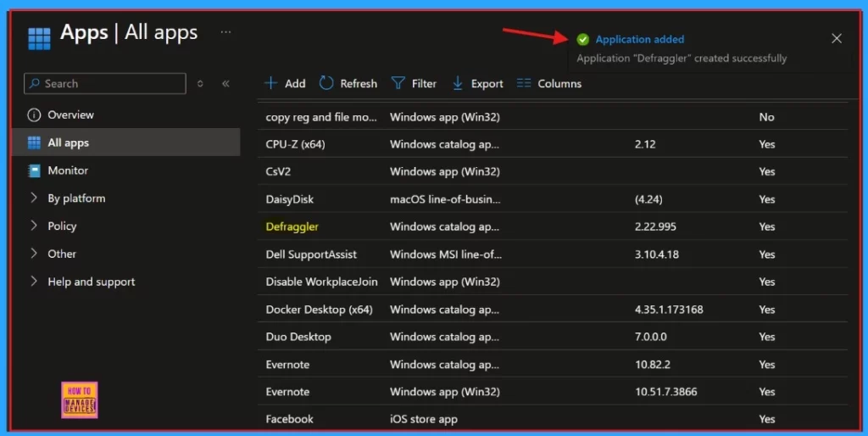Click the Filter funnel icon

click(398, 83)
